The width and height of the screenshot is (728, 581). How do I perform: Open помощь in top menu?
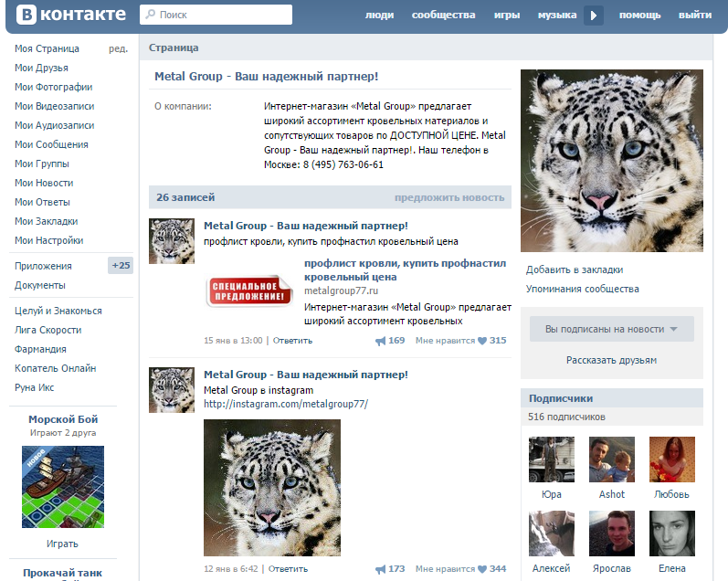(x=639, y=15)
